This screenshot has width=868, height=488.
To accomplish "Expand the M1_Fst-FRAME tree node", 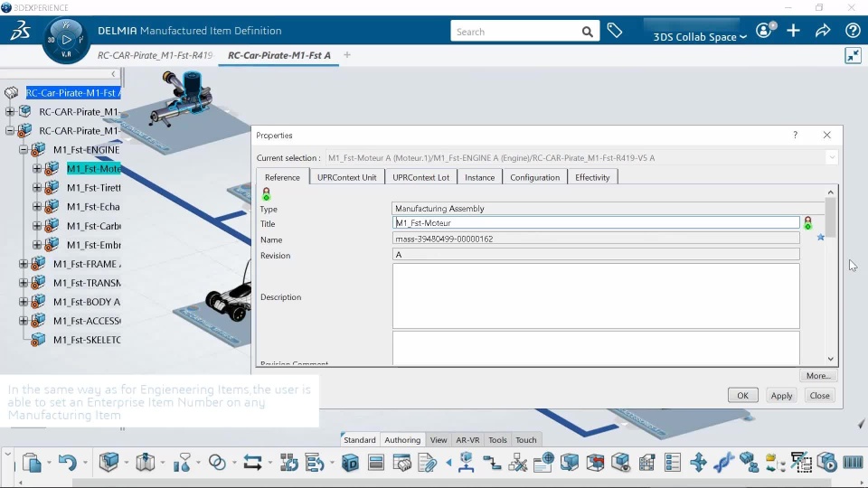I will (24, 264).
